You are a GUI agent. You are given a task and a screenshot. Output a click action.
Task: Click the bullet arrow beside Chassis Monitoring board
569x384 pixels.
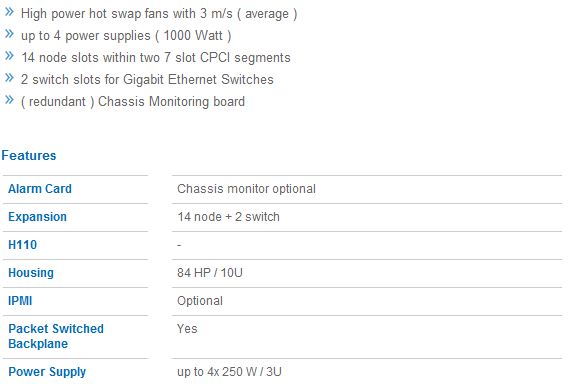coord(9,99)
